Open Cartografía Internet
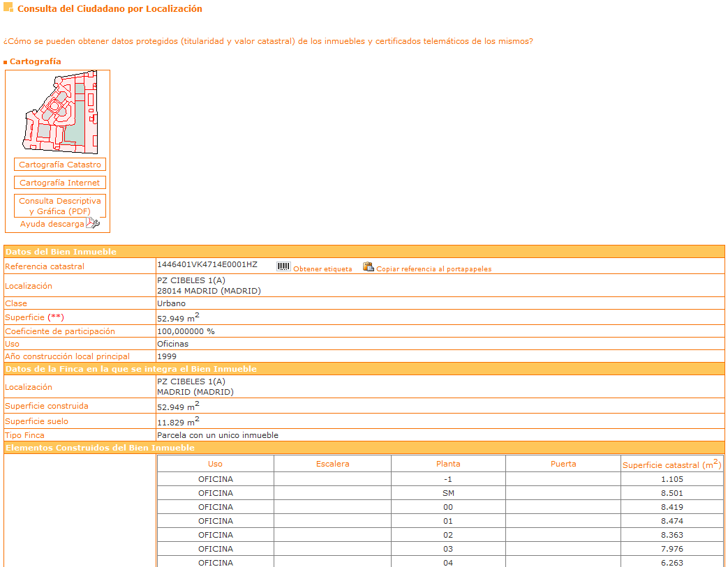Viewport: 728px width, 567px height. (x=60, y=183)
